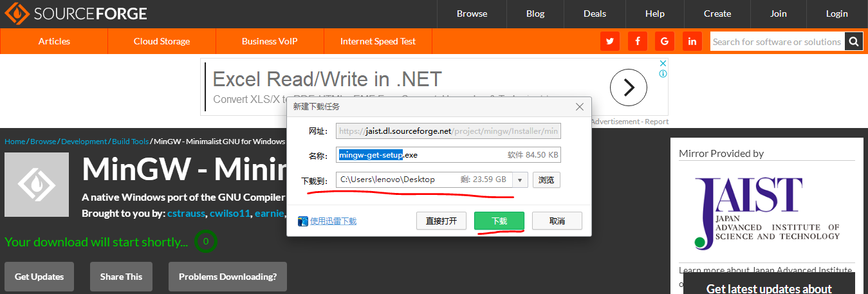The height and width of the screenshot is (294, 868).
Task: Click the Home breadcrumb link
Action: [x=15, y=142]
